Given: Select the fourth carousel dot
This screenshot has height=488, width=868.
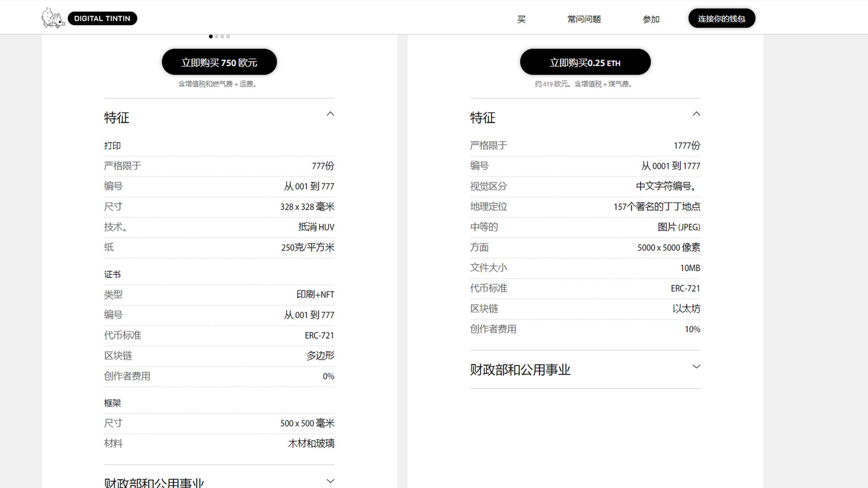Looking at the screenshot, I should (x=228, y=37).
